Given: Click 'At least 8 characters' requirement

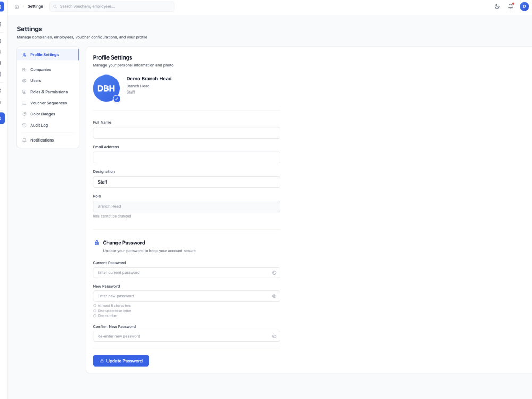Looking at the screenshot, I should 114,306.
